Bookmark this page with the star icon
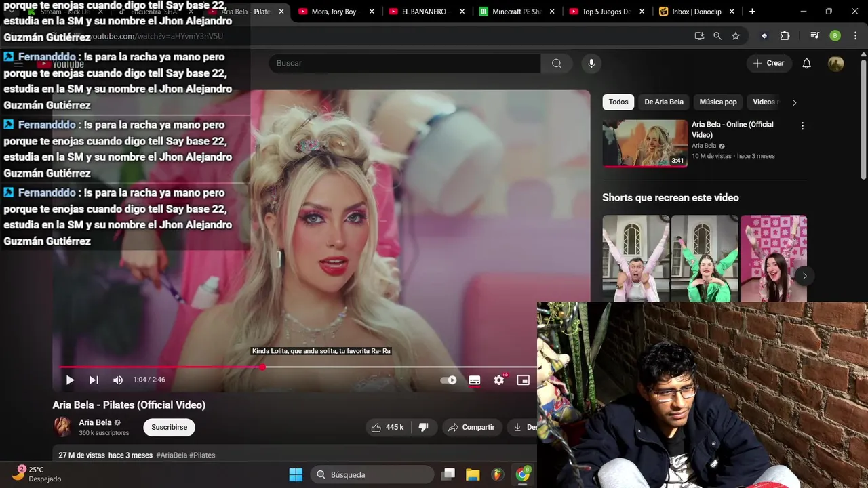868x488 pixels. coord(736,36)
